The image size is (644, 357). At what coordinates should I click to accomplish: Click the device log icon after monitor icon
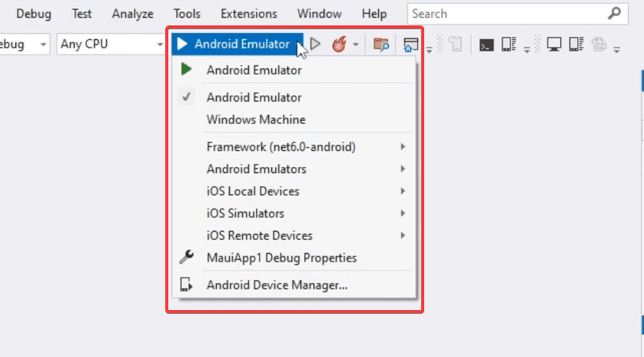[x=576, y=44]
